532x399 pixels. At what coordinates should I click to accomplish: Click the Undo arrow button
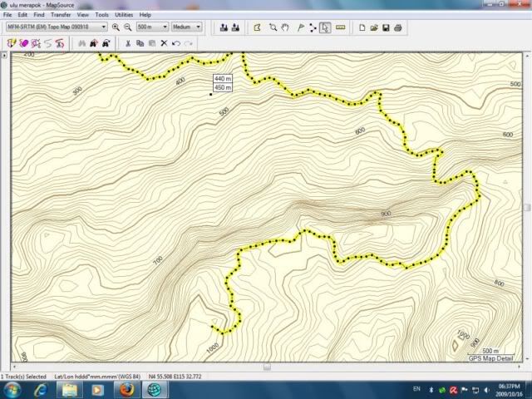(x=176, y=43)
